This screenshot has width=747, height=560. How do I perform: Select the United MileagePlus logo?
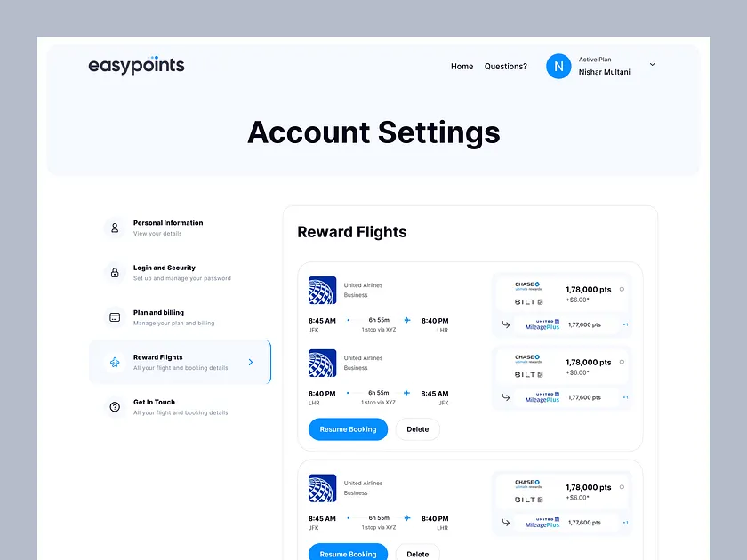[543, 323]
